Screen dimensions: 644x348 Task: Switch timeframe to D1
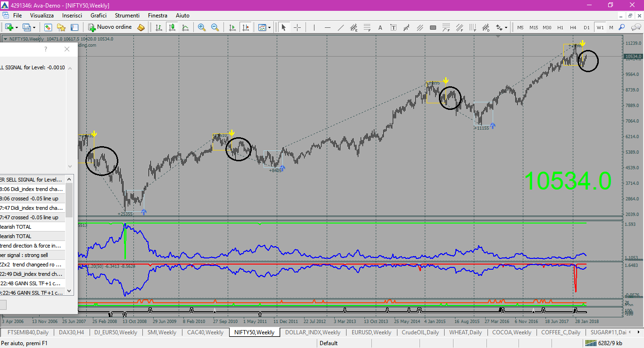586,27
